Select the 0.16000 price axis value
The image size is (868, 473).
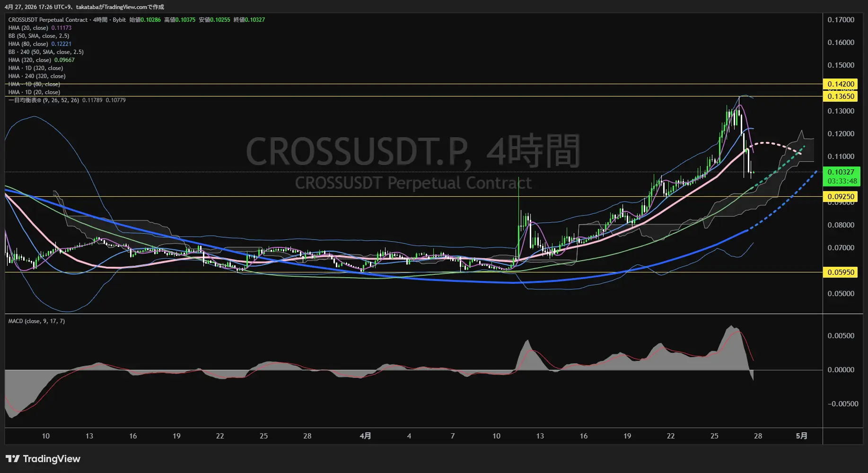click(x=841, y=43)
